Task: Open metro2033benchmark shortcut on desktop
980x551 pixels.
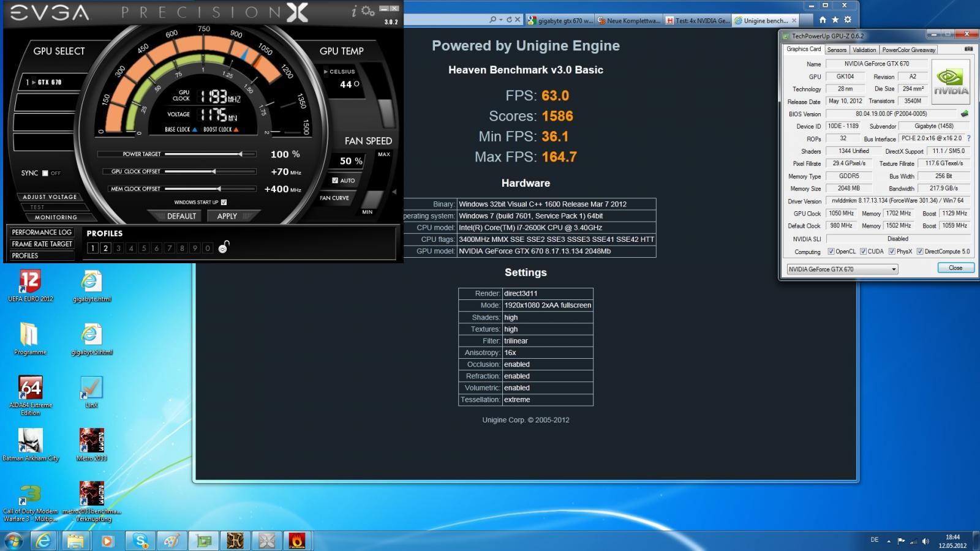Action: tap(91, 502)
